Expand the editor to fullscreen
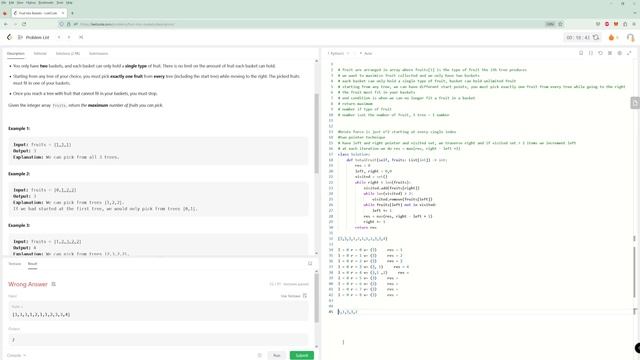The height and width of the screenshot is (360, 640). [x=629, y=53]
